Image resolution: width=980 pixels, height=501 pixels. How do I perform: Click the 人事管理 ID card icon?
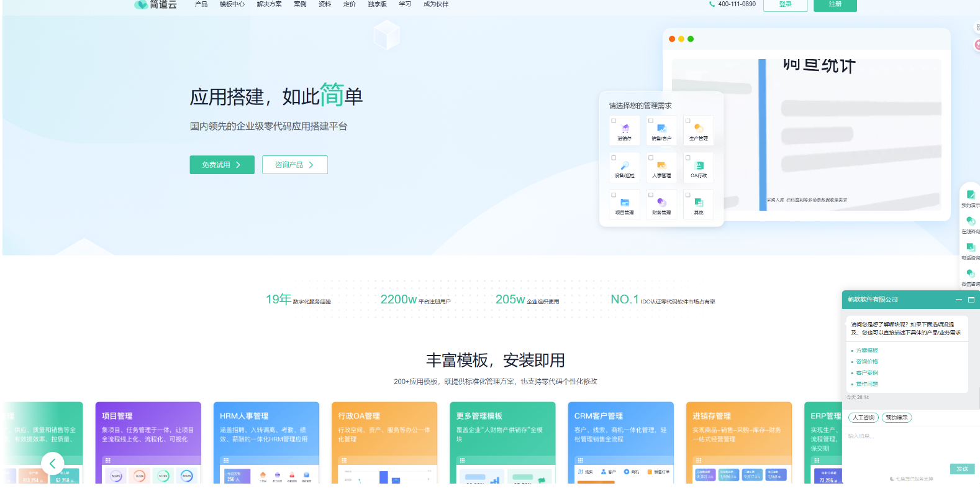click(x=661, y=165)
